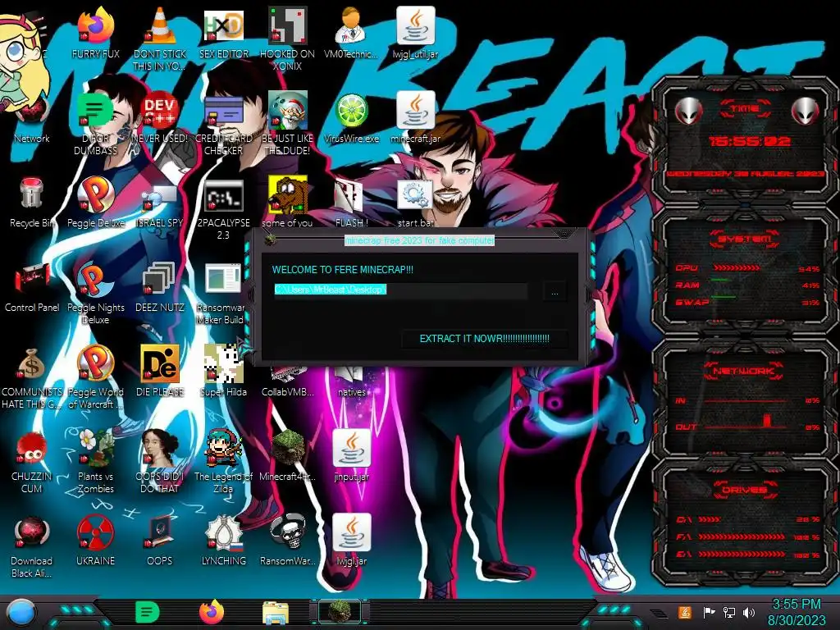Viewport: 840px width, 630px height.
Task: Click the SYSTEM gadget panel header
Action: [745, 239]
